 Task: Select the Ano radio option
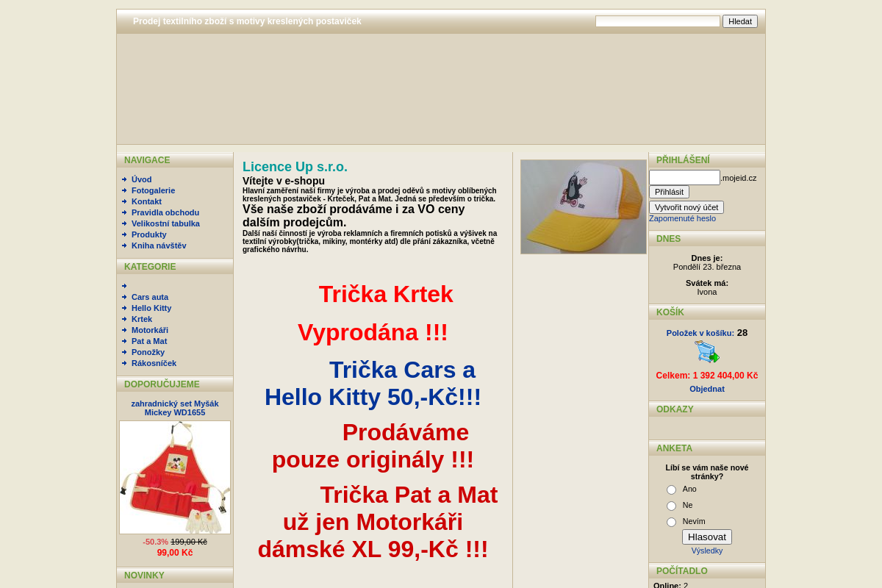[671, 490]
